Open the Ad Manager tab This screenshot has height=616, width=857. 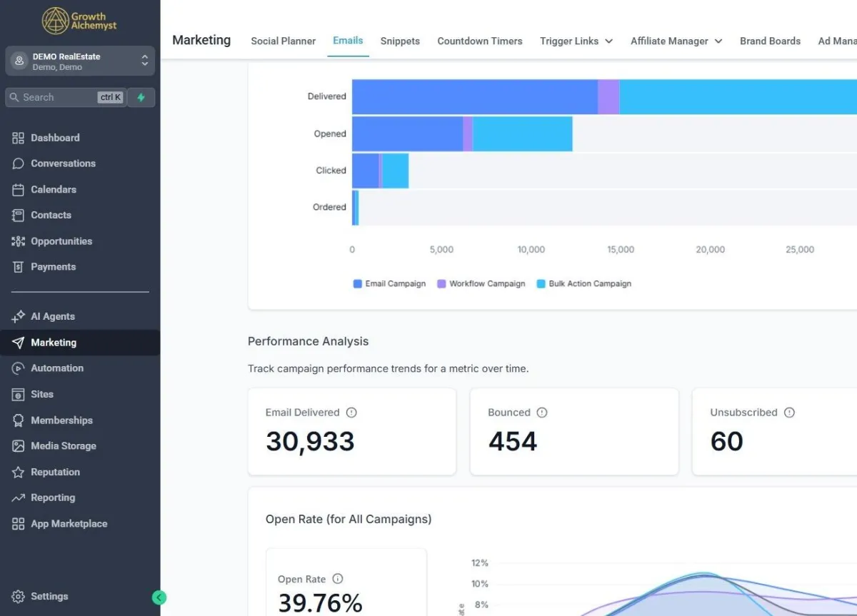click(x=837, y=41)
